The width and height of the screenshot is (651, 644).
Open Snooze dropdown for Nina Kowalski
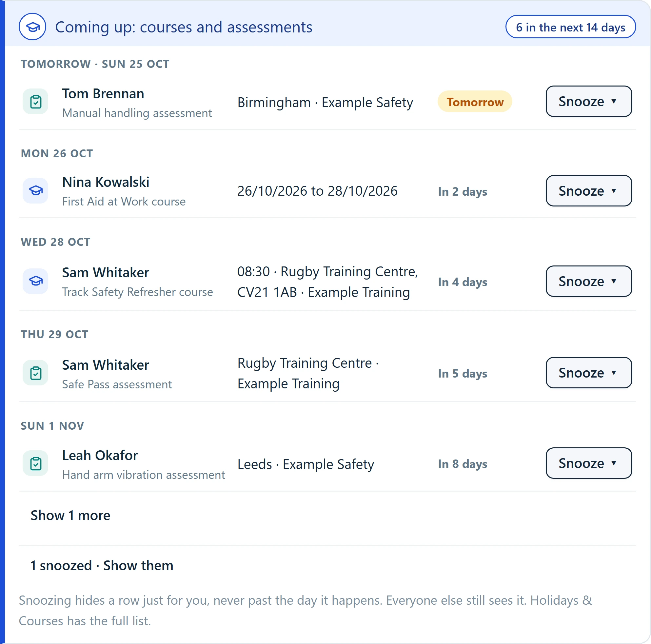point(589,191)
